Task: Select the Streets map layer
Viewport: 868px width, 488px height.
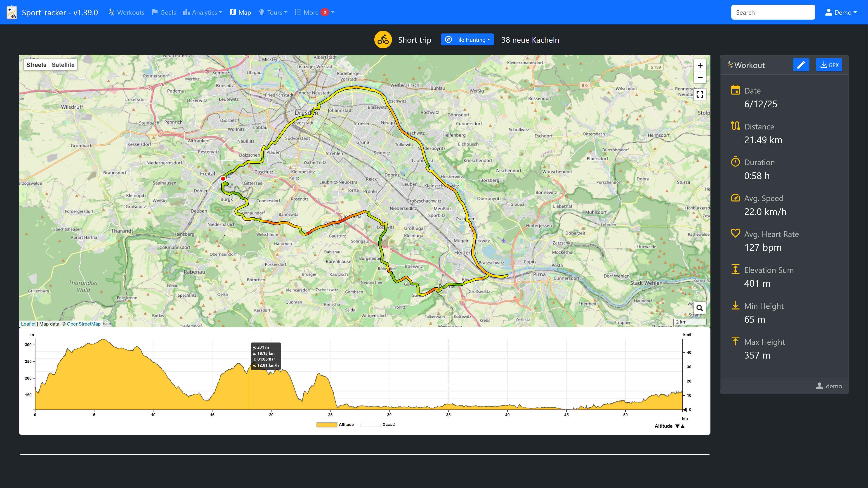Action: [36, 65]
